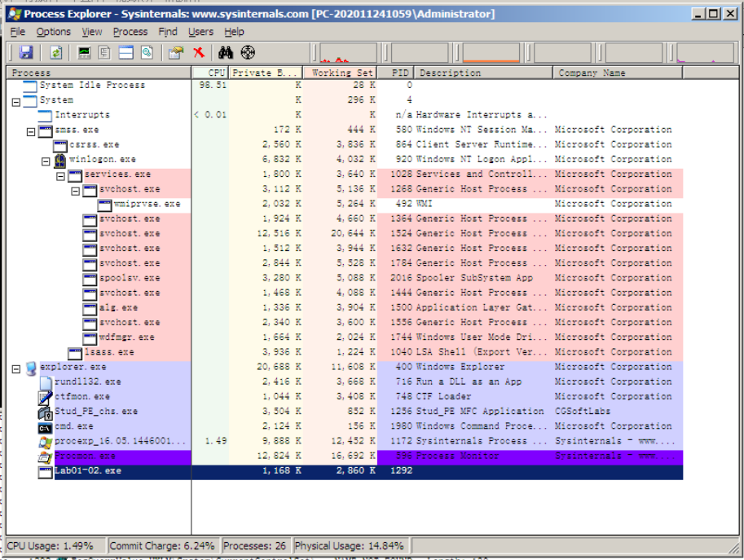Sort by Company Name column header
This screenshot has height=560, width=744.
pos(618,73)
